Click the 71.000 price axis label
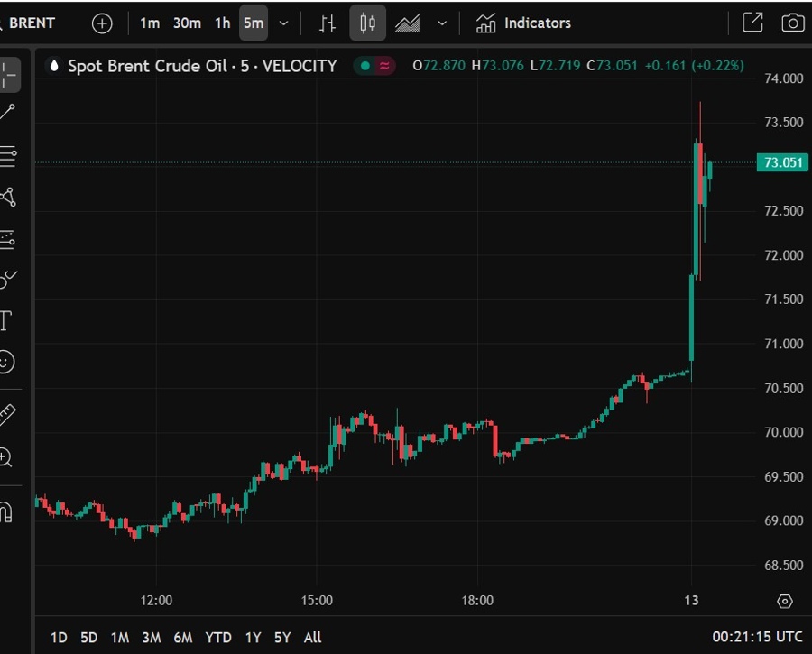Screen dimensions: 812x654 click(783, 344)
